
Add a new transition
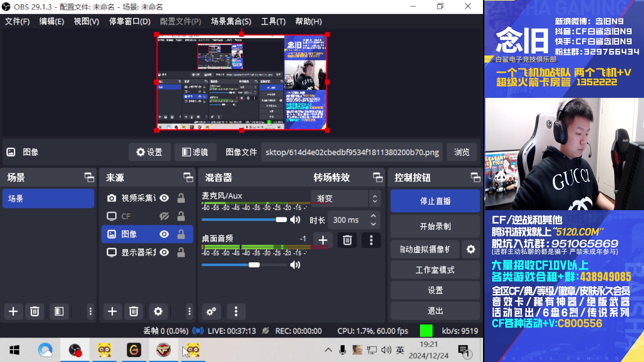pos(323,240)
